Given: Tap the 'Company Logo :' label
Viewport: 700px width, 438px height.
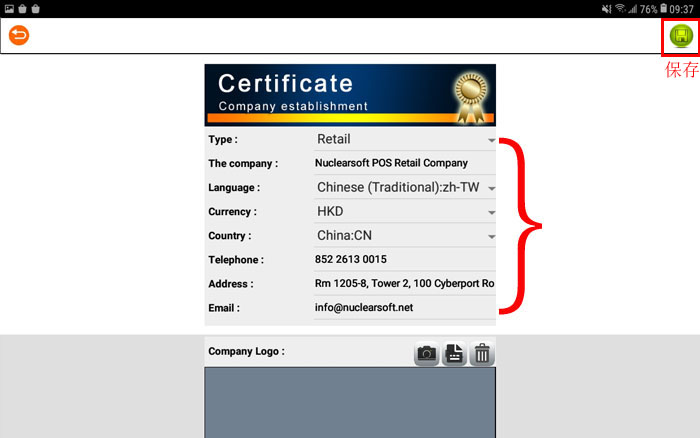Looking at the screenshot, I should [x=246, y=351].
